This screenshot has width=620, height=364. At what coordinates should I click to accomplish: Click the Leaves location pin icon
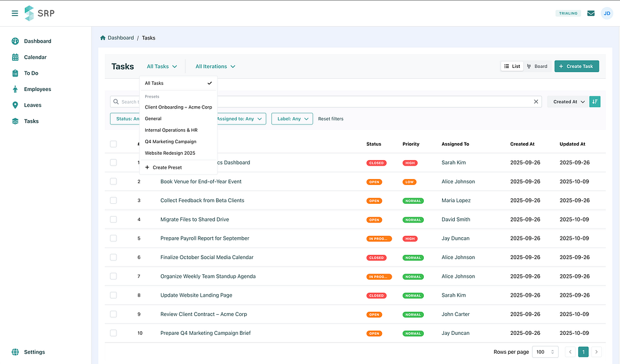[15, 105]
